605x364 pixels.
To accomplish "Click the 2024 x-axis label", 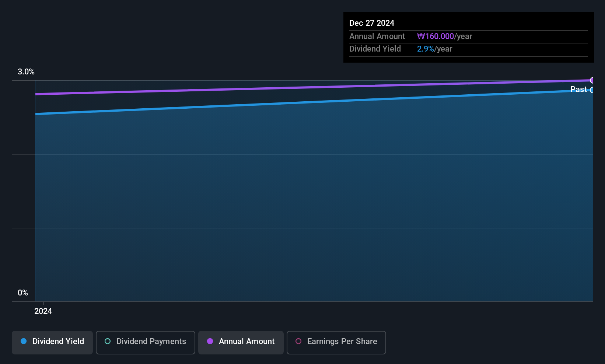I will point(43,311).
